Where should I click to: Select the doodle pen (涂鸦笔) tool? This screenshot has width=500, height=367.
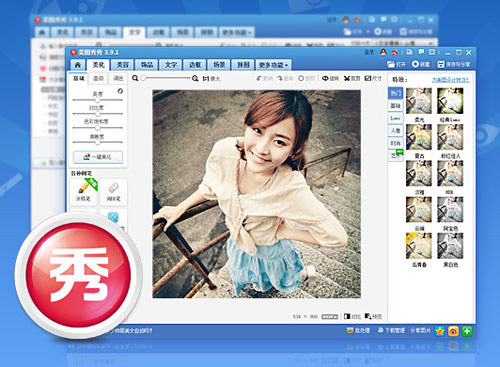click(83, 192)
